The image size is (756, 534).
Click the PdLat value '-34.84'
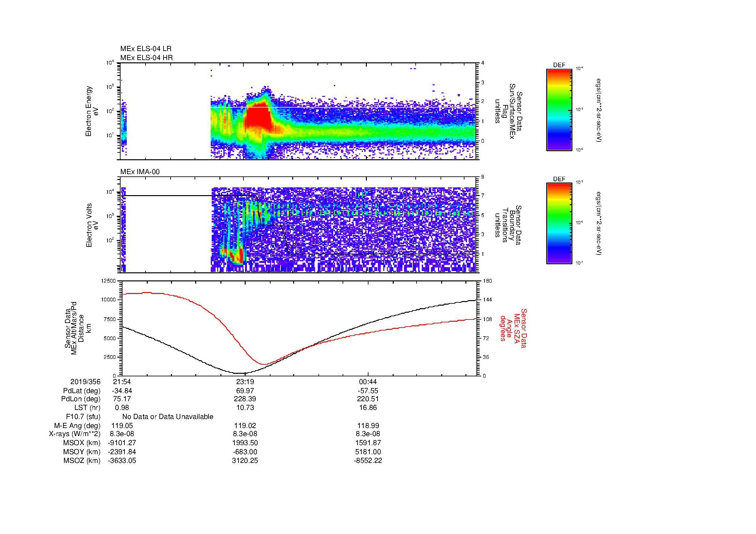tap(122, 391)
